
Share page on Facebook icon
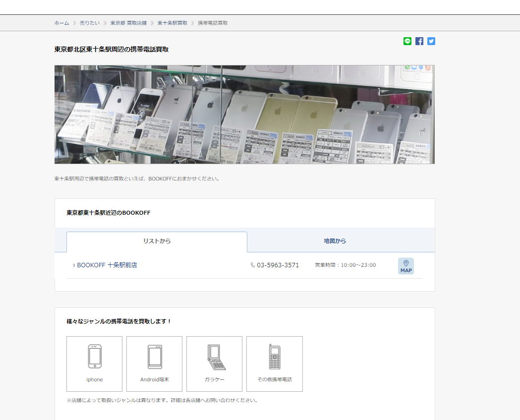[x=419, y=41]
